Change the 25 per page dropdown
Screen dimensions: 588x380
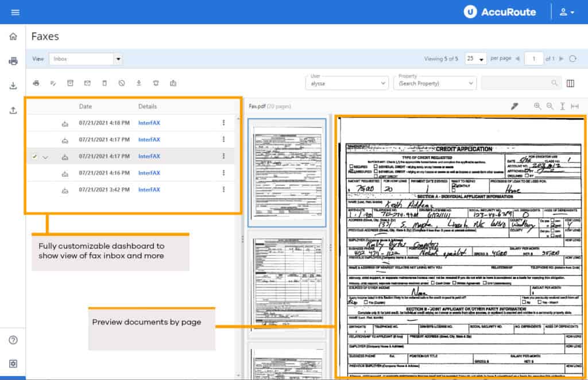pyautogui.click(x=481, y=59)
